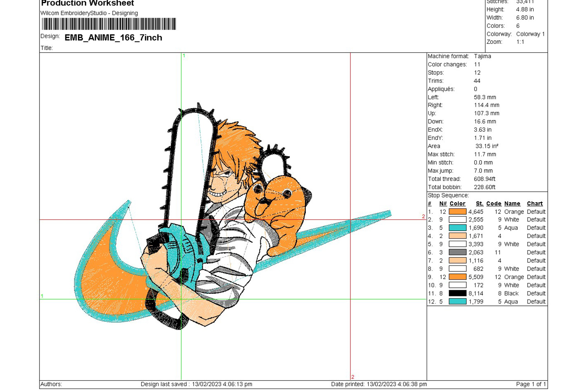Pick the black swatch in stop row 11
588x391 pixels.
click(x=458, y=293)
